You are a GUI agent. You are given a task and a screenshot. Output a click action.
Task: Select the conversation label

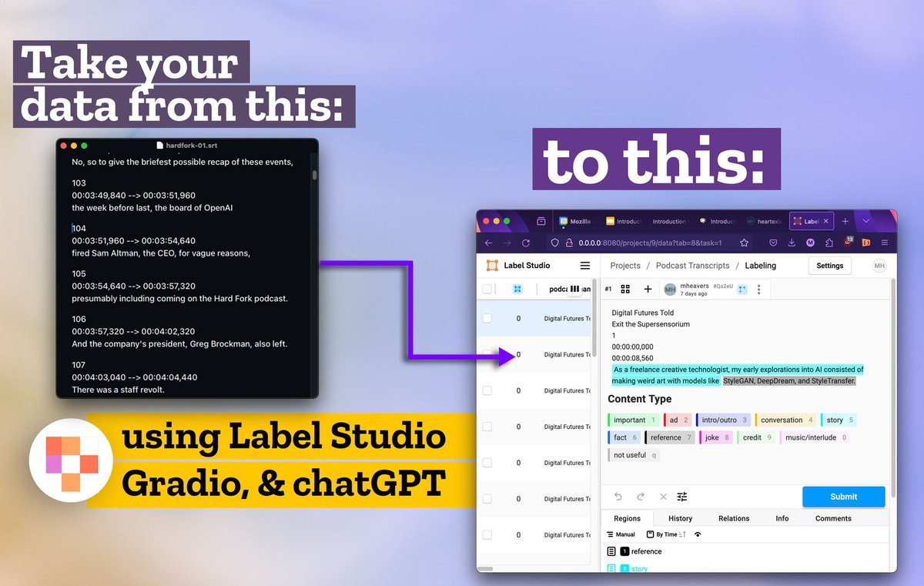tap(785, 420)
